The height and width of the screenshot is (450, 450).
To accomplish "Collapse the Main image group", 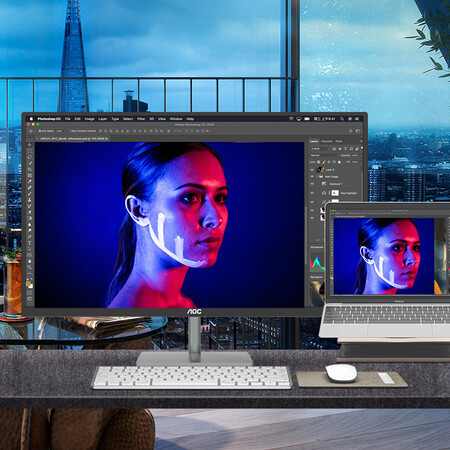I will point(317,177).
